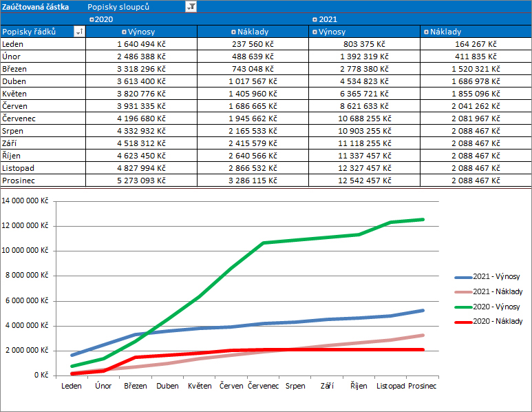Select the Červenec row label
Screen dimensions: 532x412
point(43,119)
